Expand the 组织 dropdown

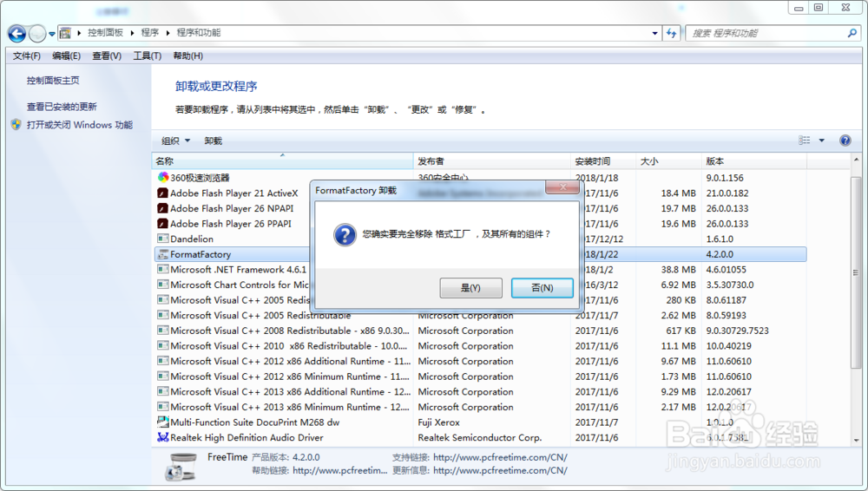[x=175, y=141]
